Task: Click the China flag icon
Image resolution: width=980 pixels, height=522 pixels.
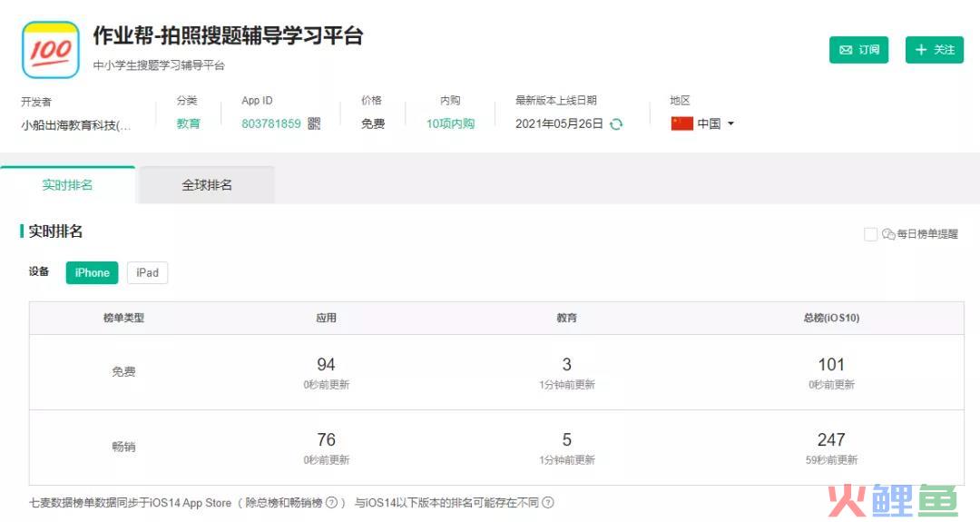Action: pos(681,123)
